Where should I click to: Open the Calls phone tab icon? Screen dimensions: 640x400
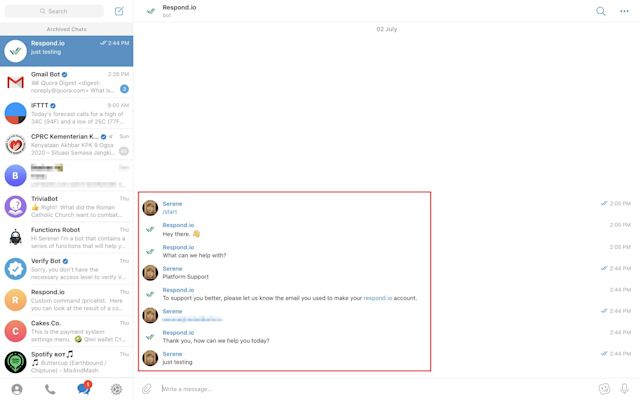click(x=50, y=389)
